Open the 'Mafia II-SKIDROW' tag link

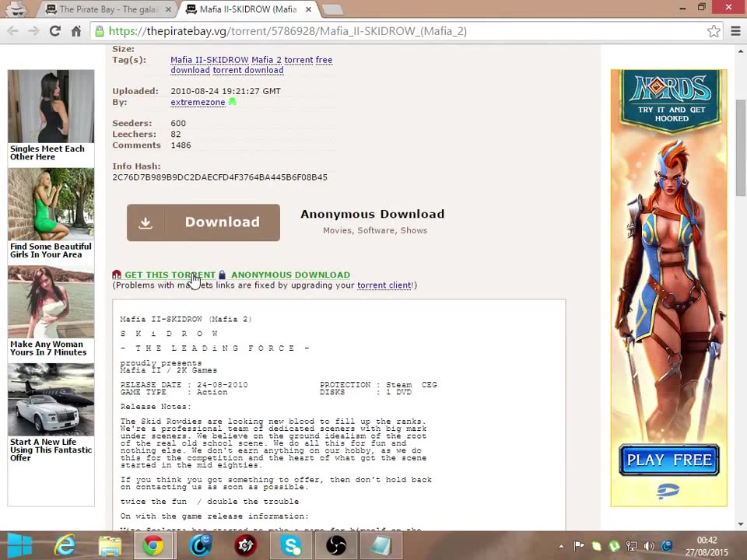click(x=209, y=60)
